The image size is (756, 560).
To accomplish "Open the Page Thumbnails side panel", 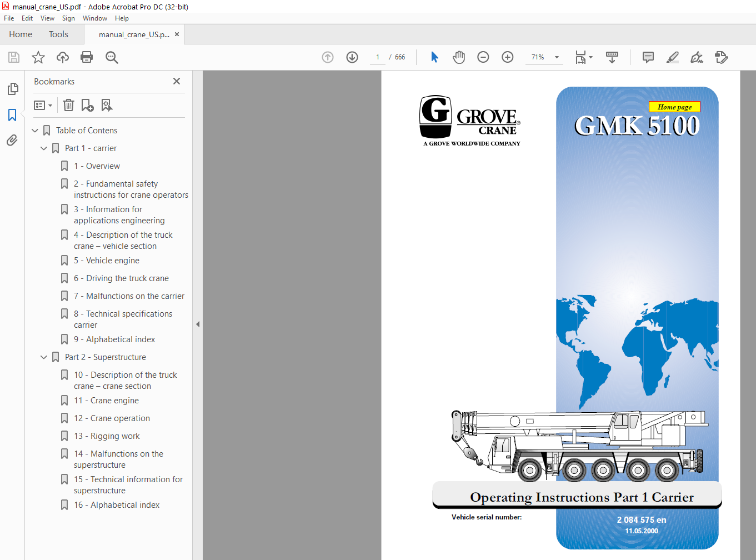I will pos(12,89).
